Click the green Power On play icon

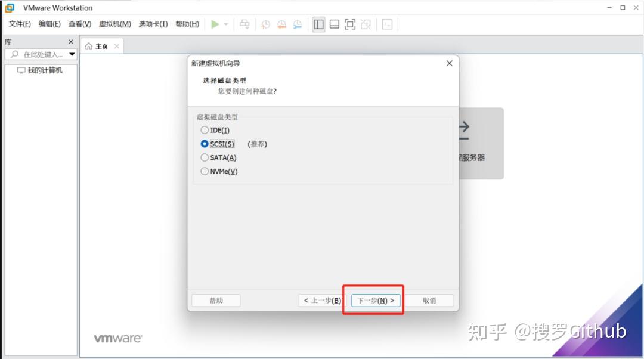tap(215, 24)
